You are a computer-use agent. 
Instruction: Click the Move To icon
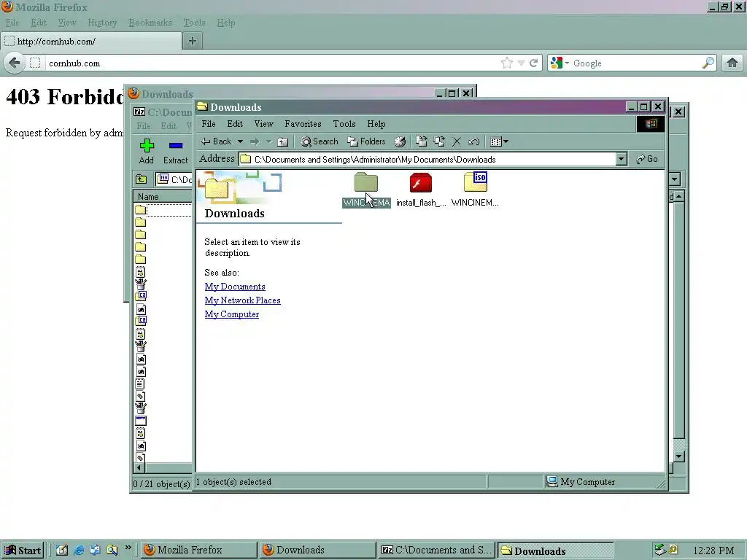[421, 141]
